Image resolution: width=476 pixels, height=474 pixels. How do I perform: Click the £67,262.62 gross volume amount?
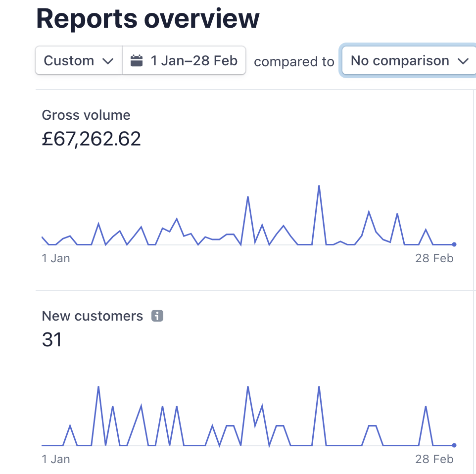click(x=92, y=139)
